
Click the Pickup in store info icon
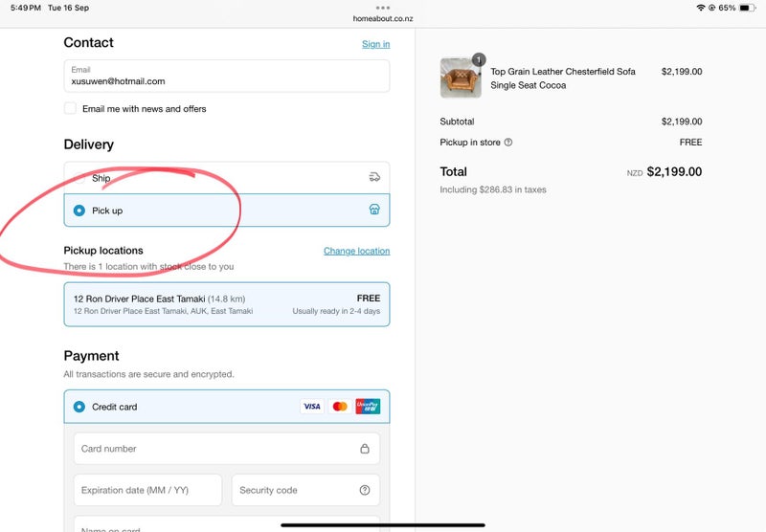508,143
